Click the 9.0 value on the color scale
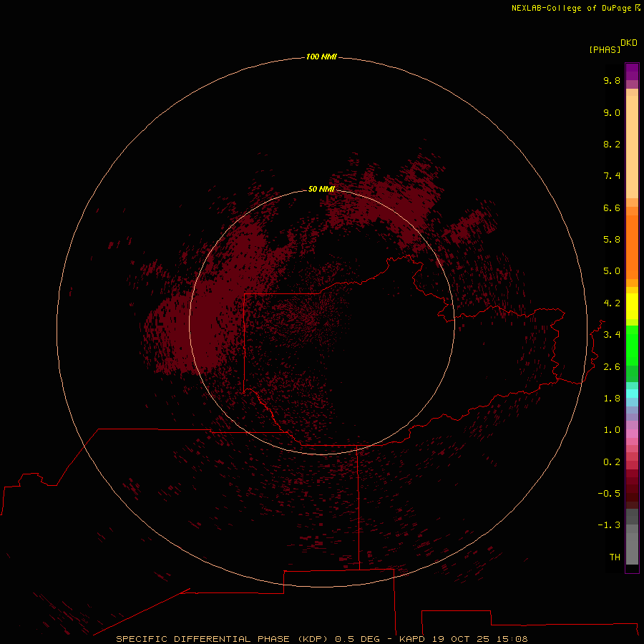This screenshot has width=644, height=644. [x=612, y=112]
